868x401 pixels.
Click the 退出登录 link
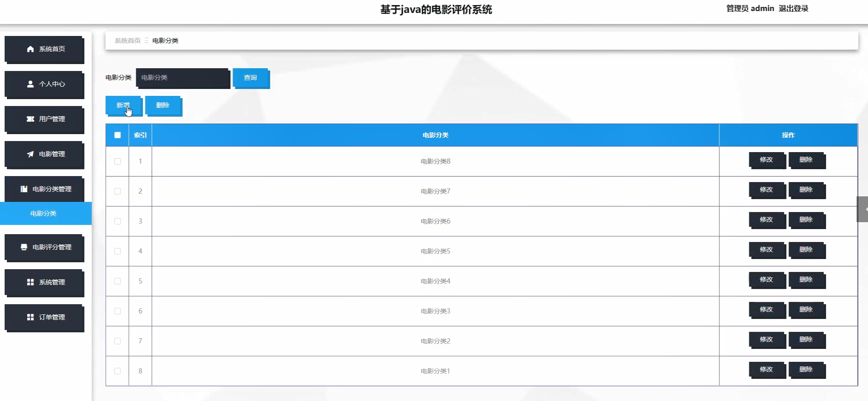coord(793,8)
